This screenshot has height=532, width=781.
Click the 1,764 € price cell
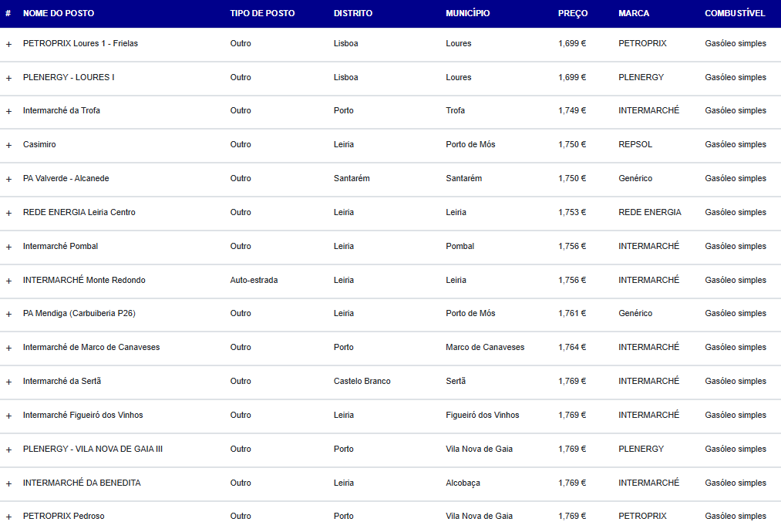(x=572, y=347)
